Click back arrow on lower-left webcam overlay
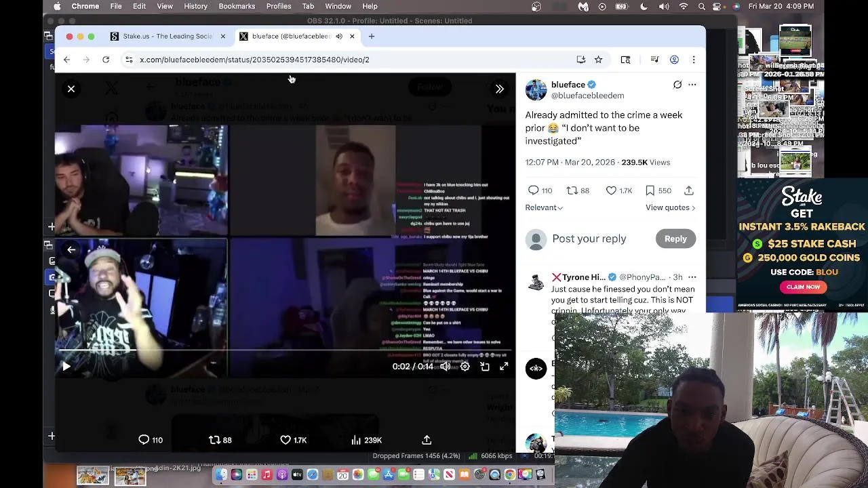 tap(71, 250)
